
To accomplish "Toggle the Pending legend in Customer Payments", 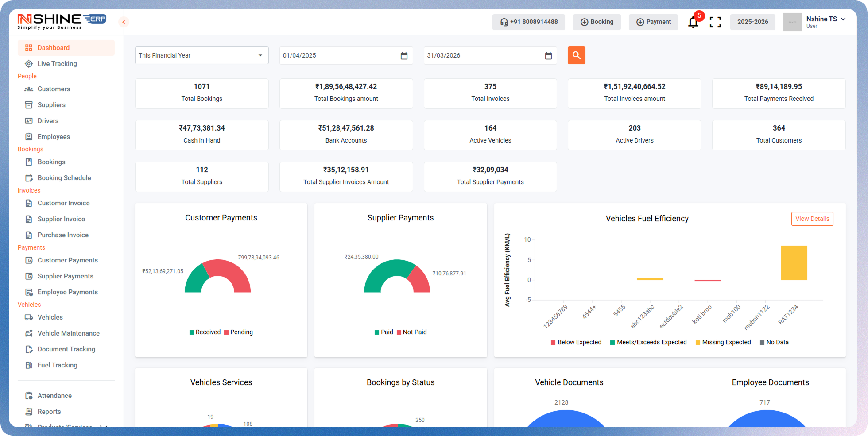I will [238, 332].
